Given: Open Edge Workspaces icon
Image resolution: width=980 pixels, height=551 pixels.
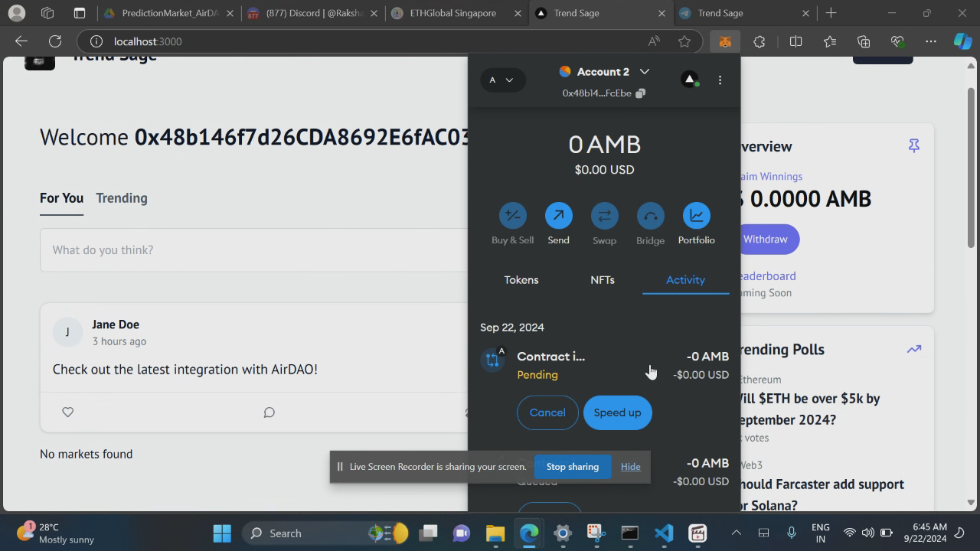Looking at the screenshot, I should 47,13.
